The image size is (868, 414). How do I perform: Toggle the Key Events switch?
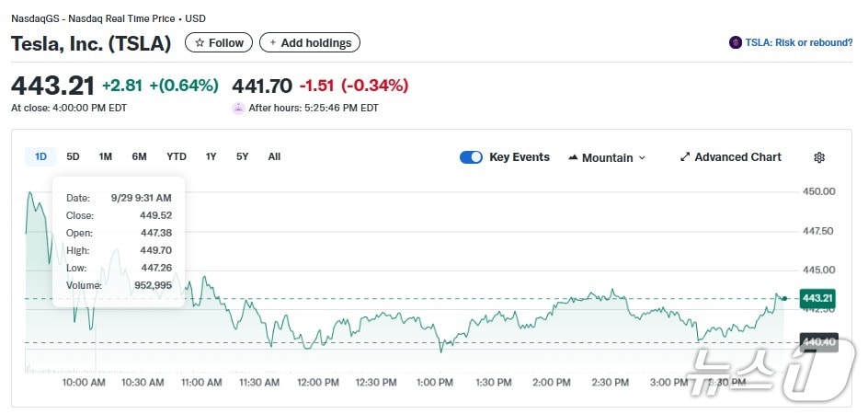[471, 157]
